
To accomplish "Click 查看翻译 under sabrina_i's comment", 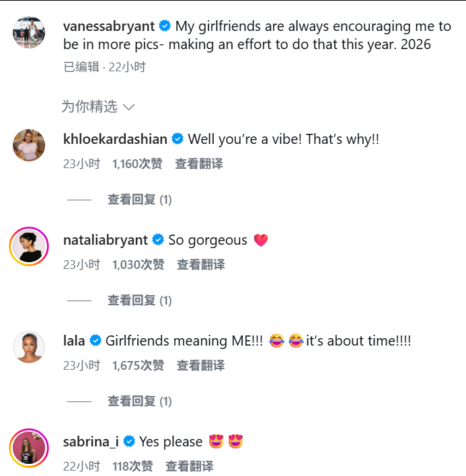I will [190, 466].
